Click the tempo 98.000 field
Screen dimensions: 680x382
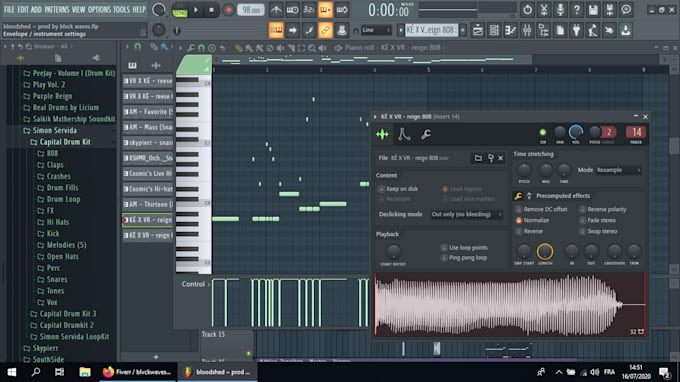click(x=251, y=10)
